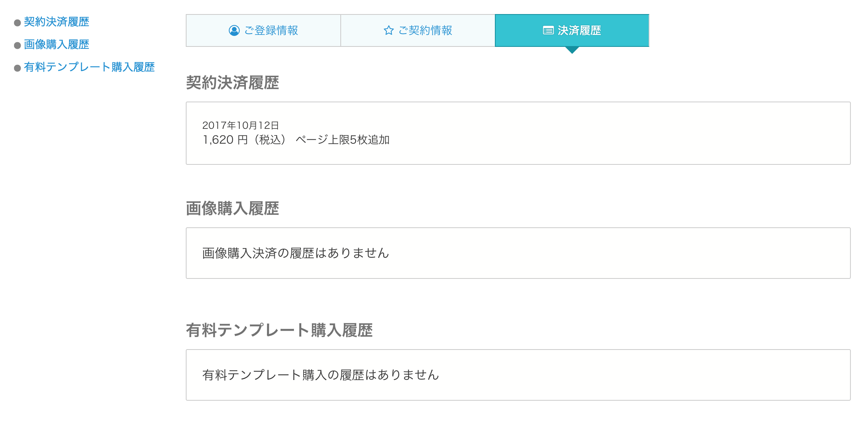Click the active tab's downward pointer arrow

pos(572,50)
